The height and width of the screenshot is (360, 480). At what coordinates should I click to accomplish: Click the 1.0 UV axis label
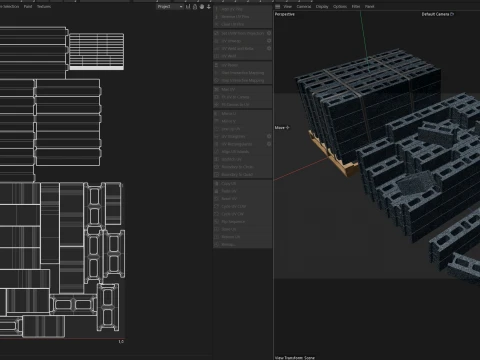(x=121, y=342)
